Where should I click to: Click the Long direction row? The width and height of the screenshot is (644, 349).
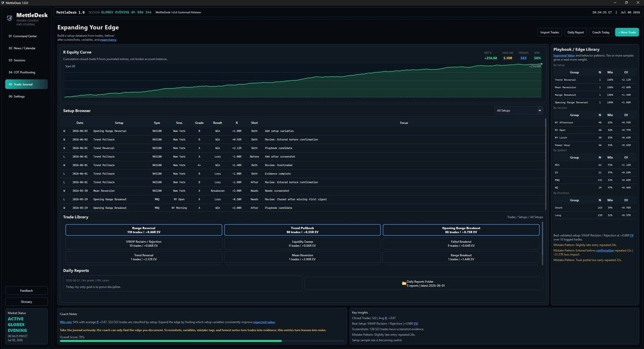595,216
